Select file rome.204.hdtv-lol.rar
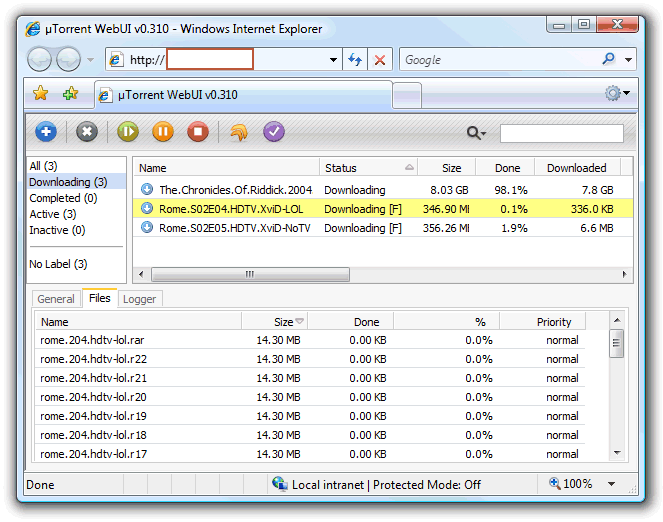Viewport: 663px width, 522px height. [x=310, y=340]
